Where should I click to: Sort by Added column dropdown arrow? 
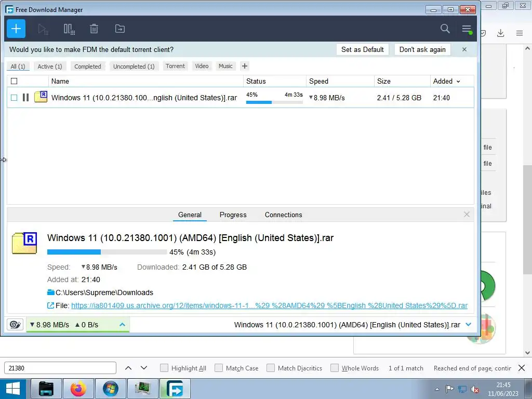point(458,82)
